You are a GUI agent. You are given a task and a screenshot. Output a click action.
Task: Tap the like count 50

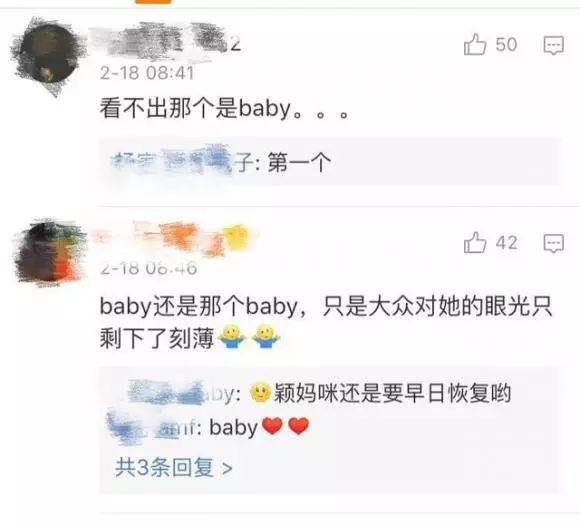(506, 45)
